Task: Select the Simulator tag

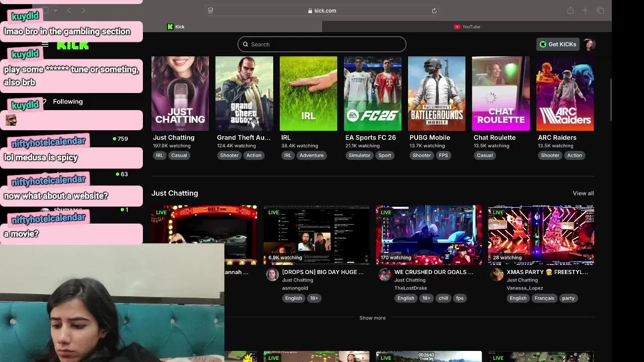Action: coord(359,155)
